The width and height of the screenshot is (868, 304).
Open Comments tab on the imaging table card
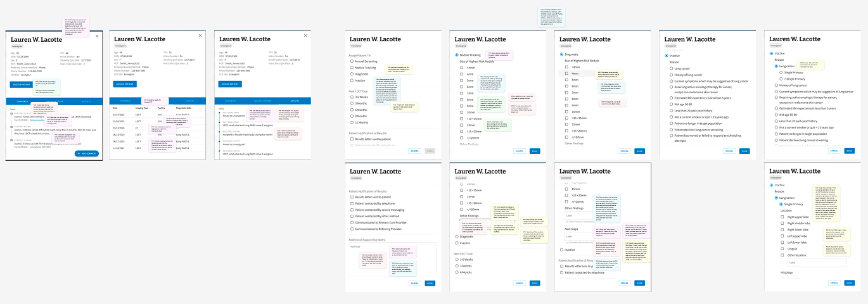coord(125,101)
